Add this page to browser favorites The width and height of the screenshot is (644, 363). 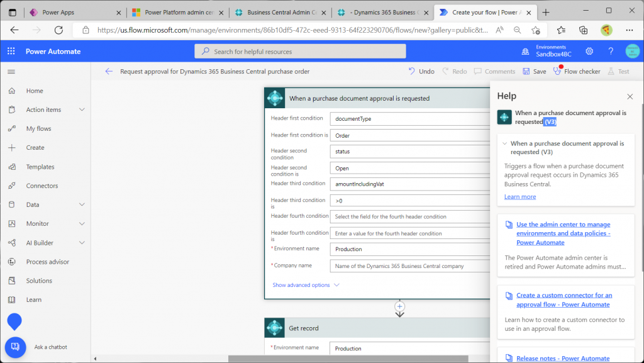coord(536,30)
